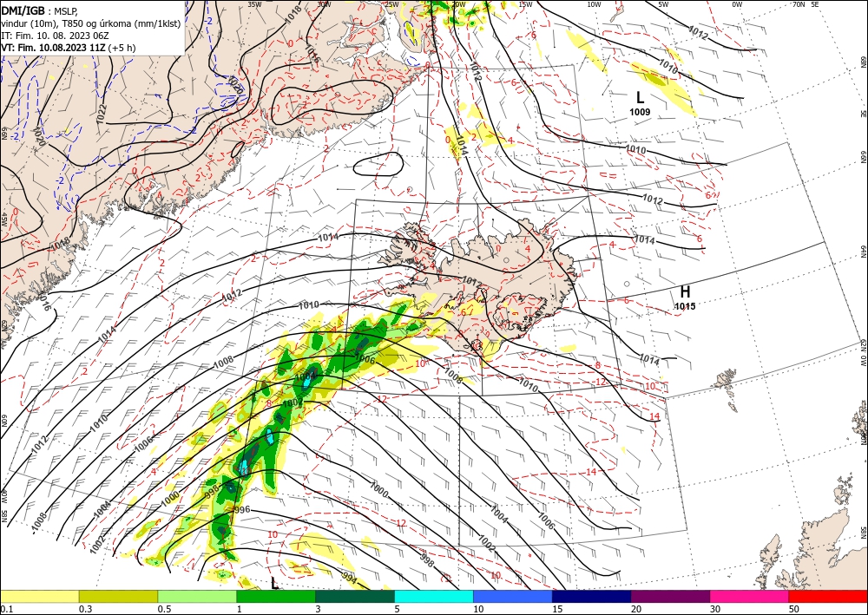Click the '50' legend scale value
The image size is (868, 615).
click(x=794, y=609)
